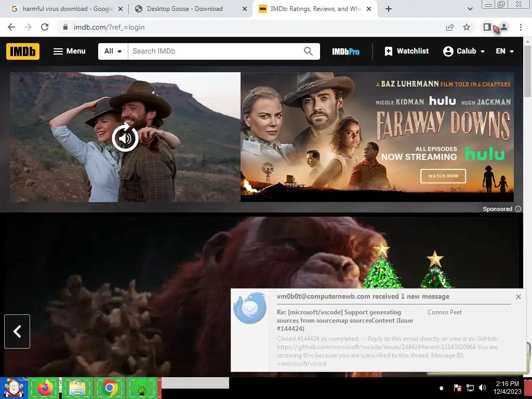Expand the EN language dropdown

pos(504,51)
